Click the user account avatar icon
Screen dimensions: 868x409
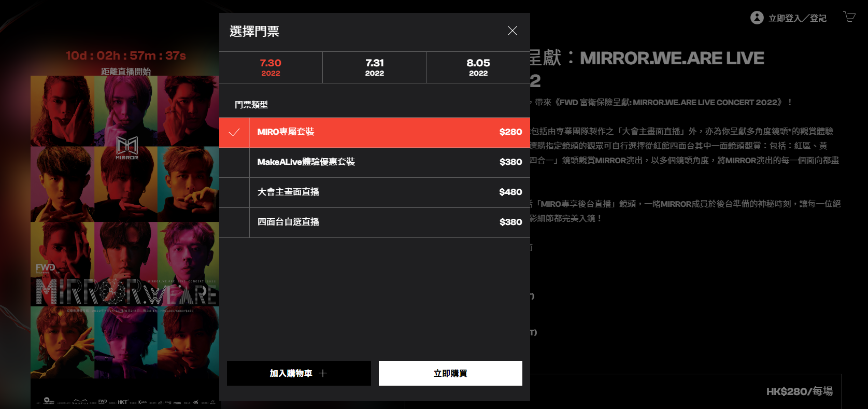click(757, 18)
